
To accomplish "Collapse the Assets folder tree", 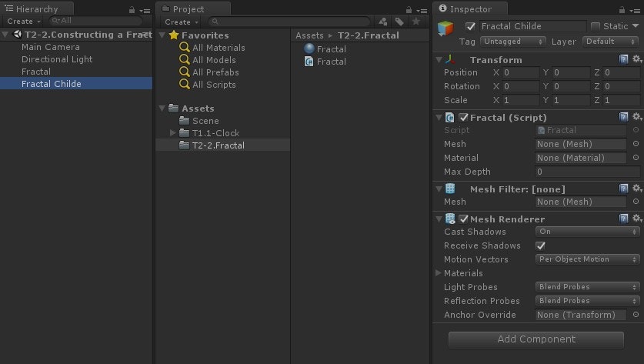I will point(162,109).
